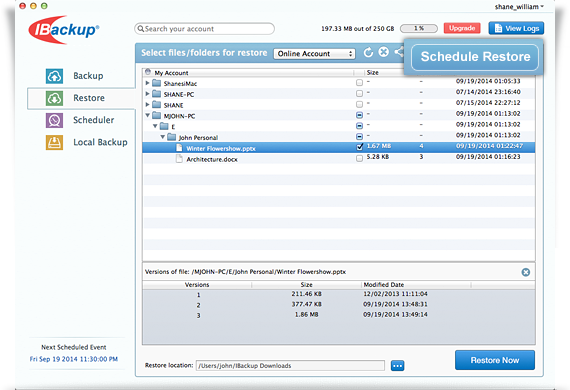The height and width of the screenshot is (390, 570).
Task: Go to the Local Backup tab
Action: pyautogui.click(x=100, y=142)
